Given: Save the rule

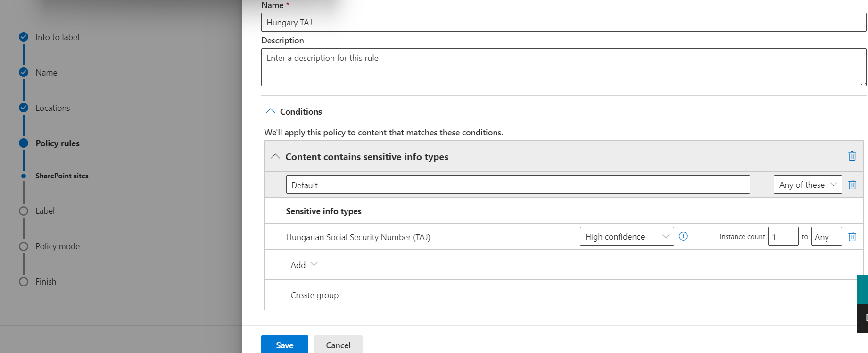Looking at the screenshot, I should (284, 345).
